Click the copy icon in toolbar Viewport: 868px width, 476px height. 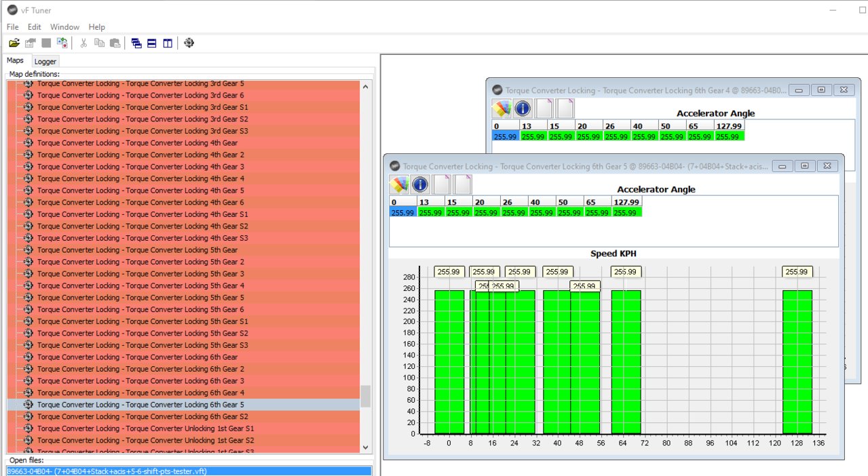pos(100,43)
